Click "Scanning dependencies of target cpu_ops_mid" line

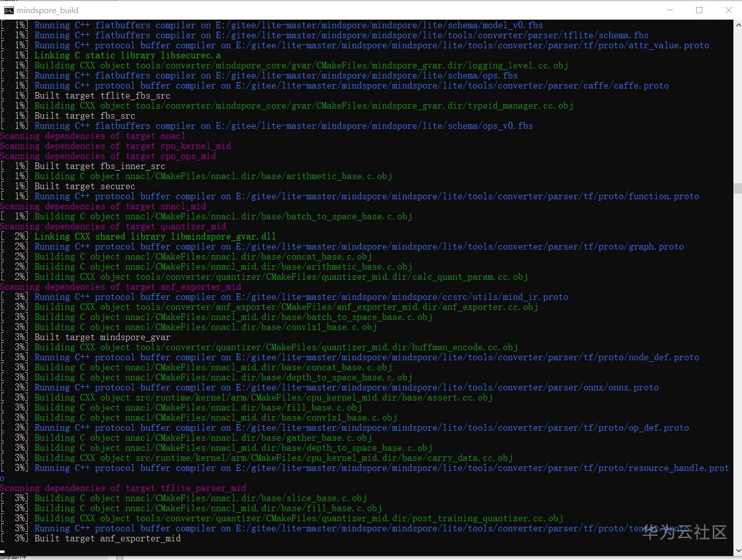(108, 156)
